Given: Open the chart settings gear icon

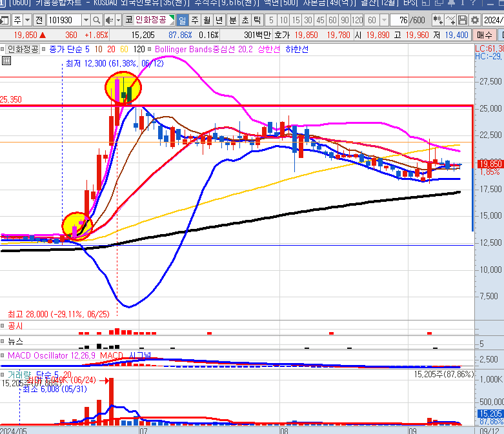Looking at the screenshot, I should 475,20.
